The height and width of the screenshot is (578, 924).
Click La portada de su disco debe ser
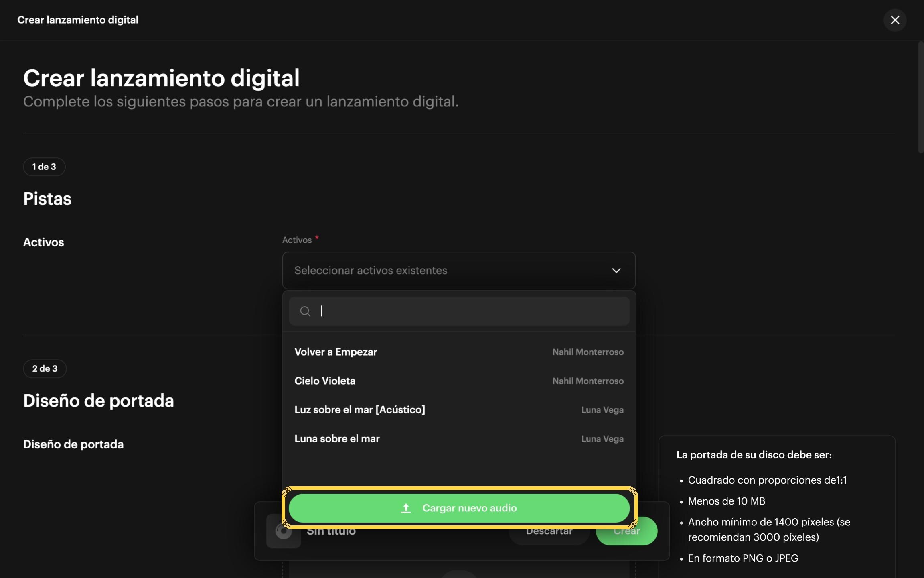tap(754, 455)
